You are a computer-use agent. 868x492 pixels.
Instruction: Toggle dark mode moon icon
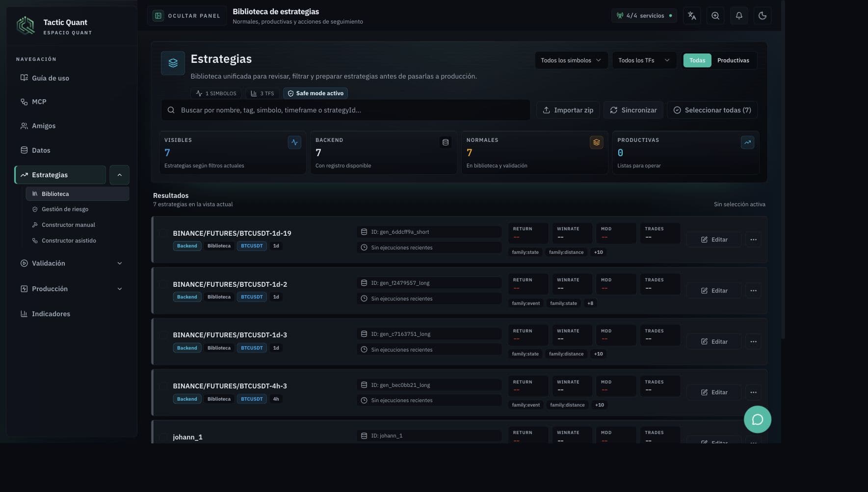click(763, 16)
